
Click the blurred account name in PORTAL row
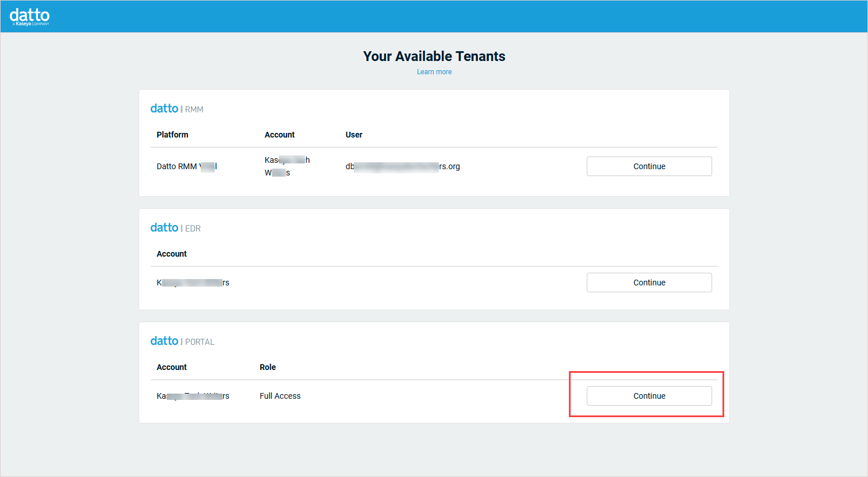pos(193,396)
